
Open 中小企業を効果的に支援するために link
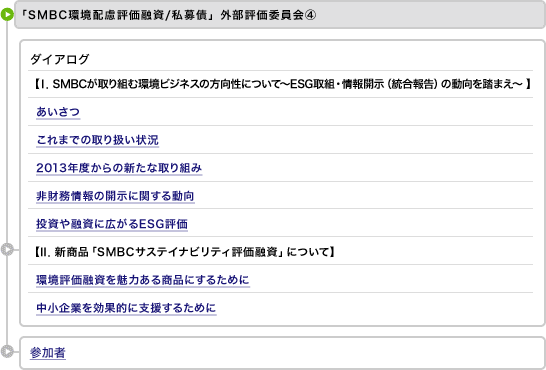(126, 308)
